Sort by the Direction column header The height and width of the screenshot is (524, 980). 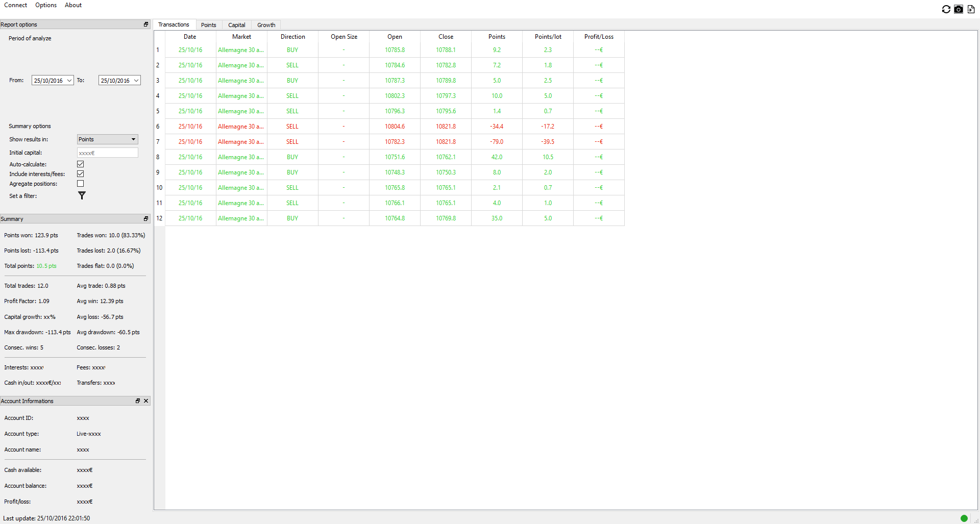pos(292,37)
